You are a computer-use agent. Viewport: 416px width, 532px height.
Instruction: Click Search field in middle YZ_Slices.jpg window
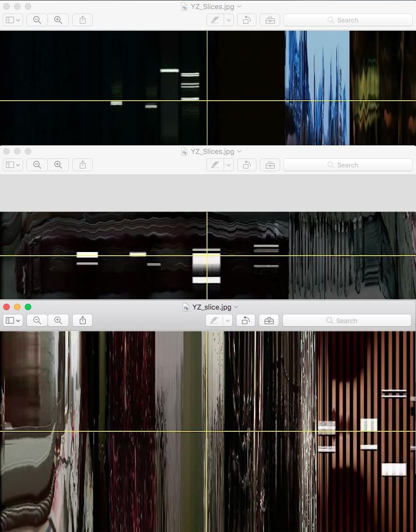pos(348,165)
